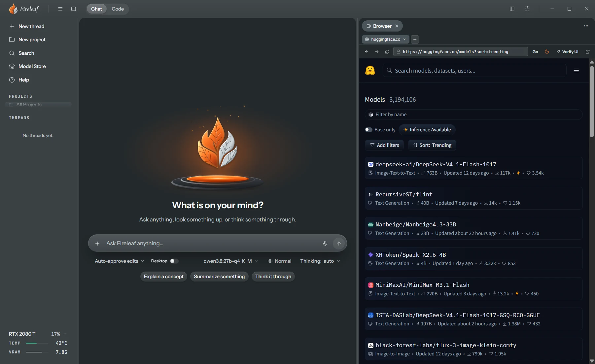Open Thinking: auto dropdown

[x=320, y=261]
